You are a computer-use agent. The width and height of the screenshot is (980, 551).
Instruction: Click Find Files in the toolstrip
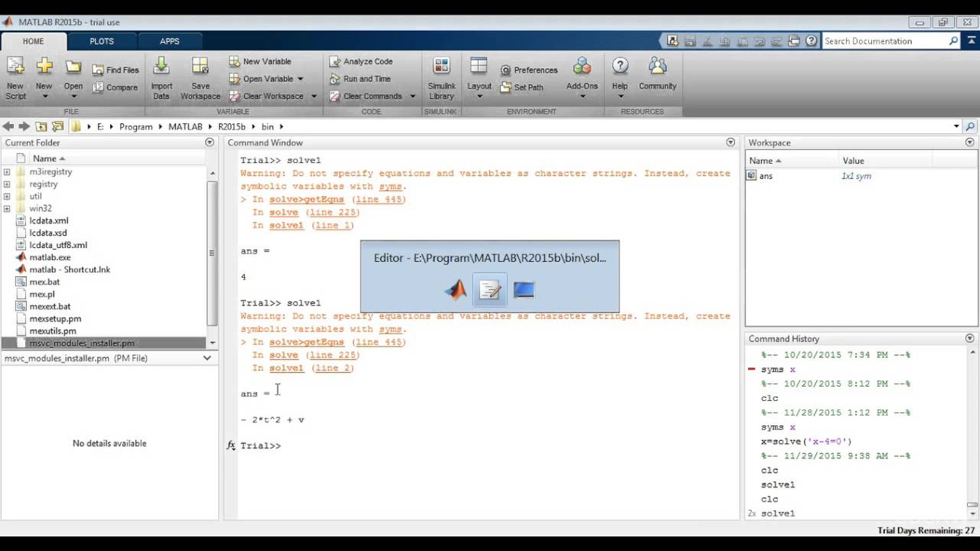116,70
